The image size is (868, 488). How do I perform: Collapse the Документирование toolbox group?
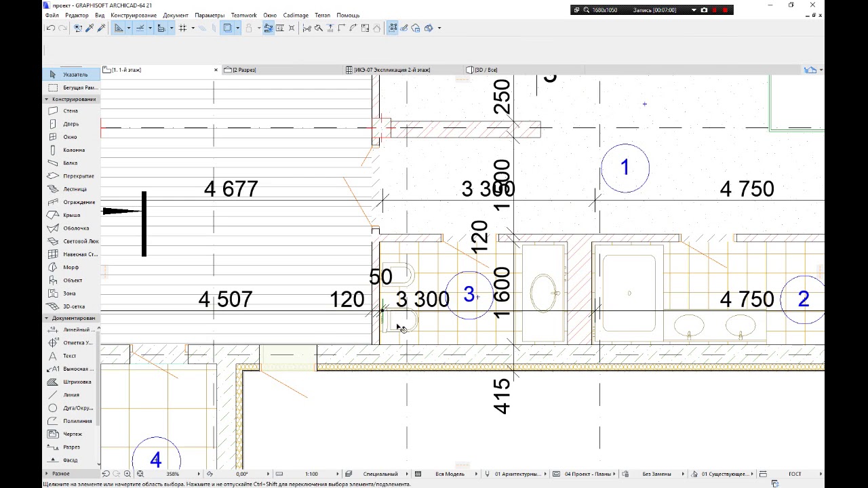pos(71,318)
